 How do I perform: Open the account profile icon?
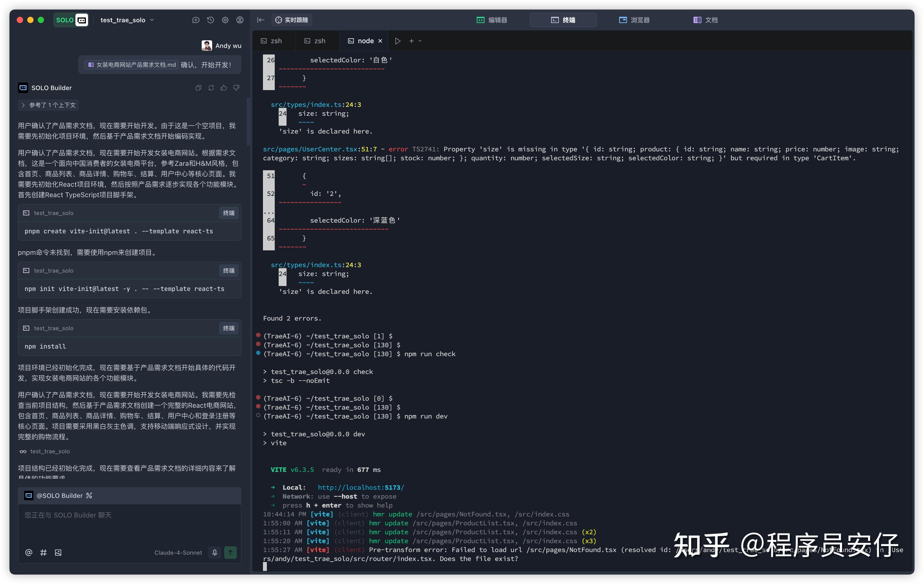pyautogui.click(x=240, y=20)
